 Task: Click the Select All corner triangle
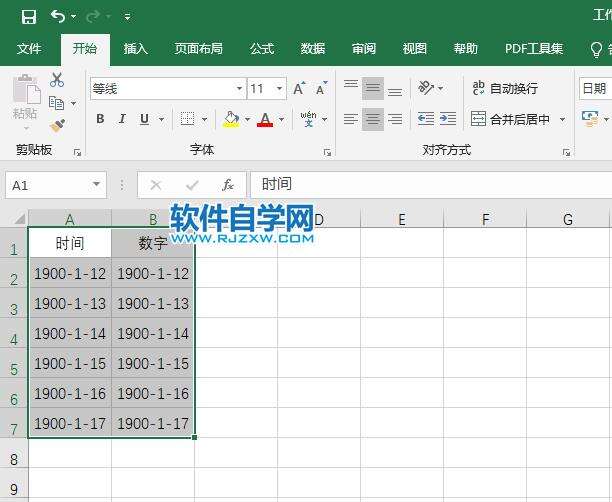pyautogui.click(x=19, y=219)
